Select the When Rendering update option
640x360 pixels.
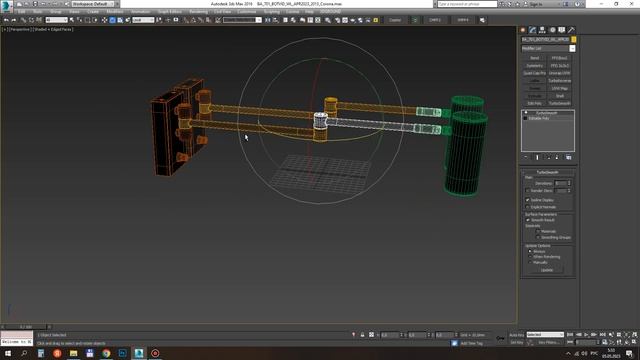click(530, 257)
